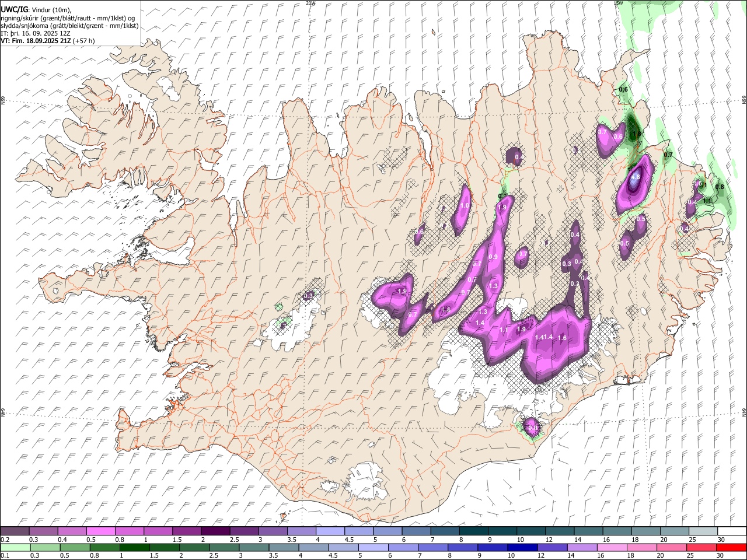This screenshot has height=560, width=747.
Task: Select the '3.5' label on lower scale
Action: click(x=273, y=556)
